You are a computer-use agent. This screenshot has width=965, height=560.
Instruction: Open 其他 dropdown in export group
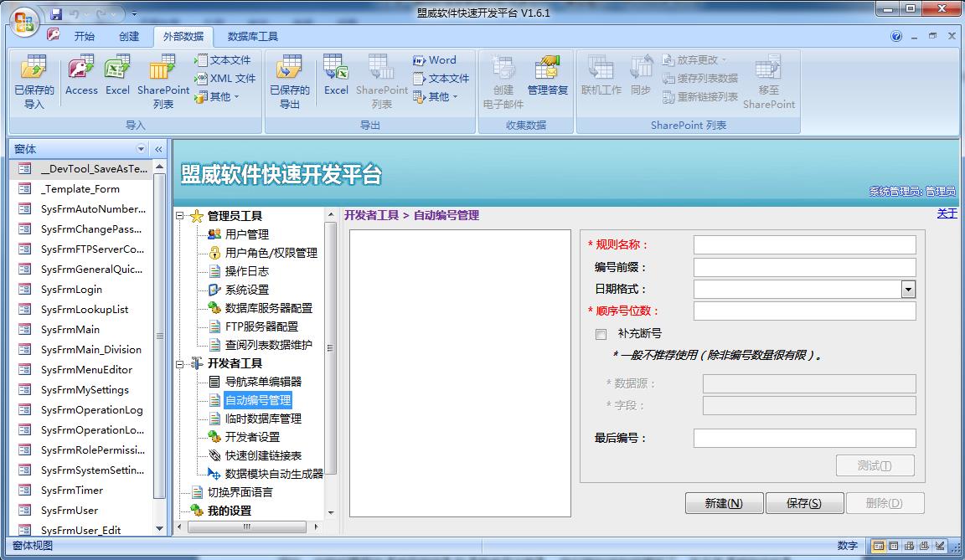point(435,96)
